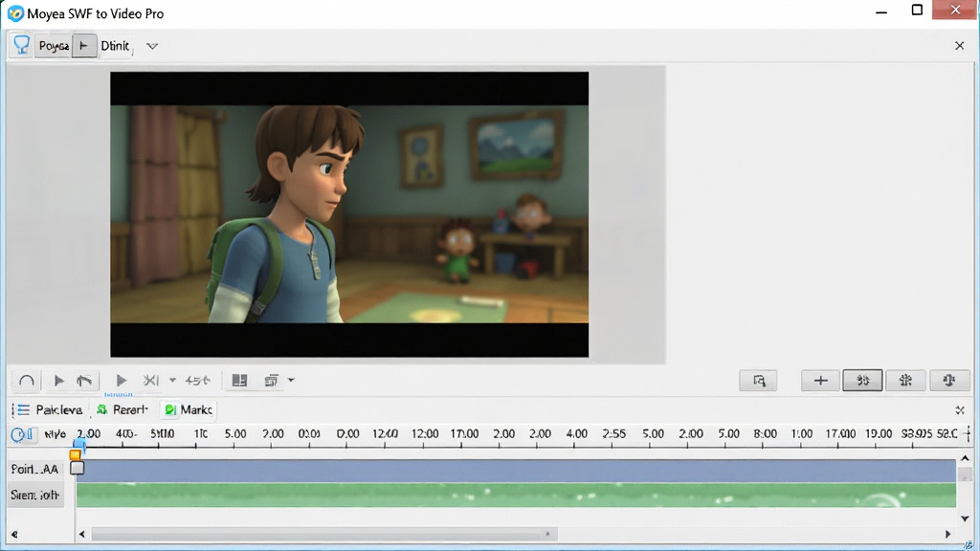Viewport: 980px width, 551px height.
Task: Click the icon at the ruler's right end
Action: pyautogui.click(x=969, y=433)
